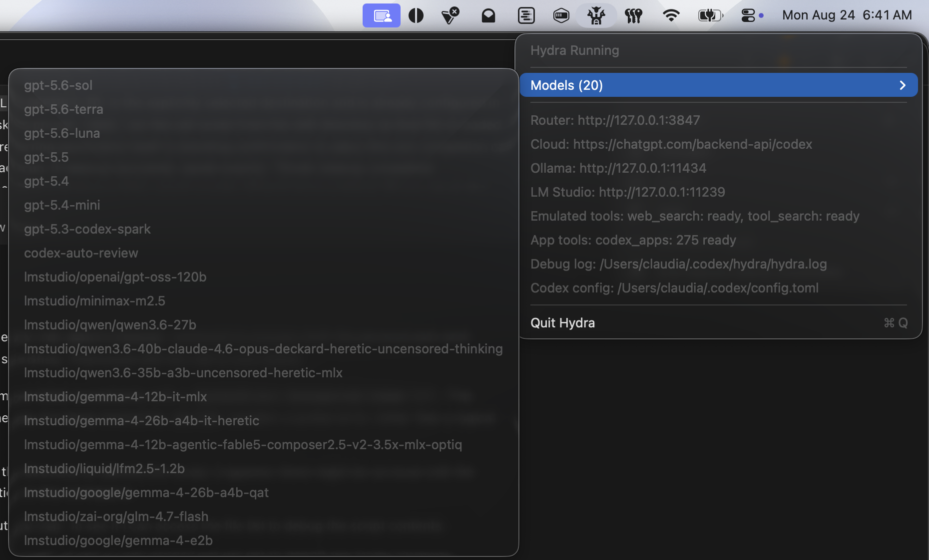The height and width of the screenshot is (560, 929).
Task: Click the Hydra menu bar icon
Action: point(596,16)
